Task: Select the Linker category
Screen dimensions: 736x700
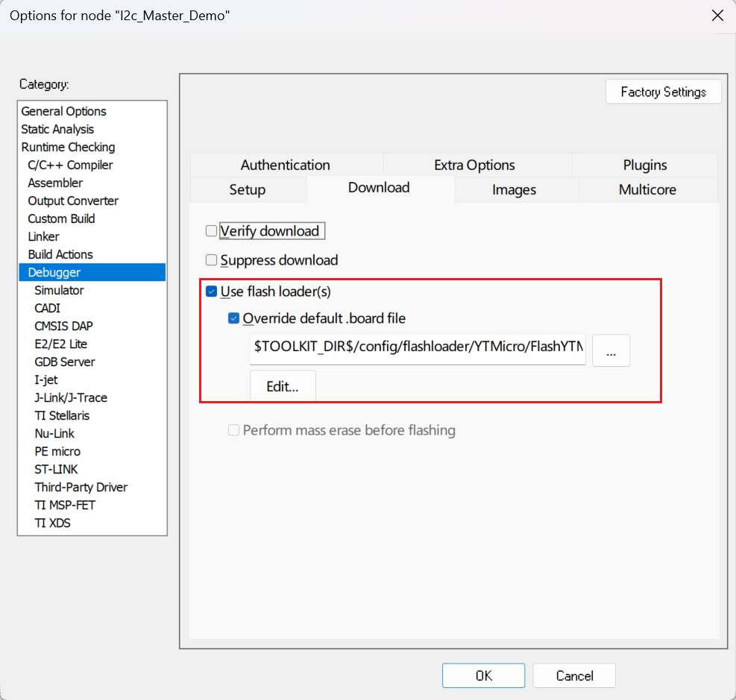Action: 43,236
